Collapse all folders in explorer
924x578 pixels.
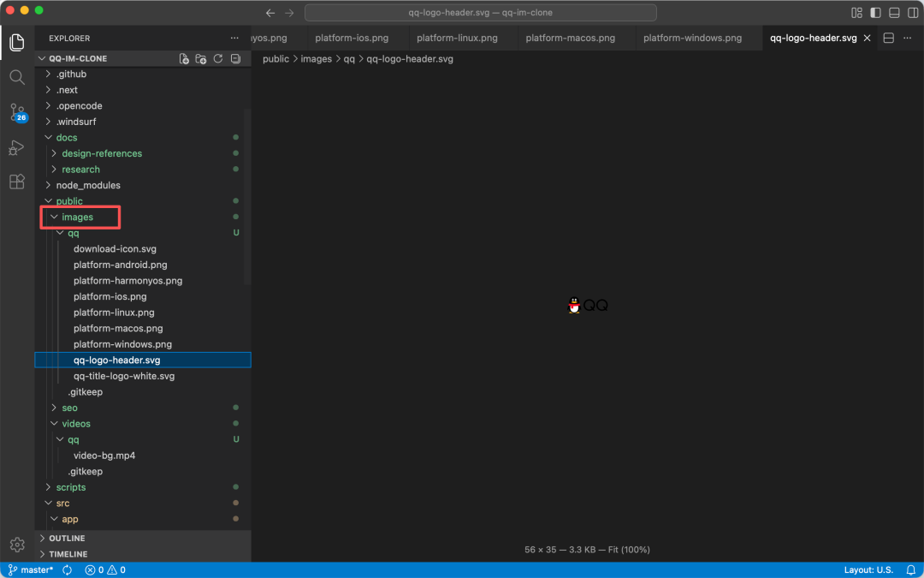coord(236,59)
